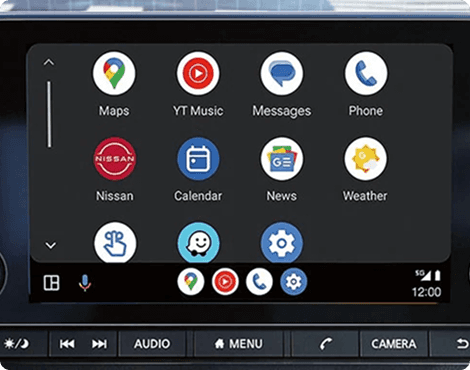This screenshot has width=470, height=370.
Task: Select the AUDIO hardware button
Action: click(x=152, y=344)
